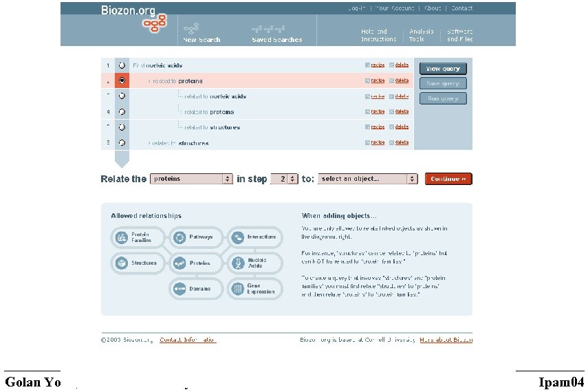Open the 'select an object...' dropdown
The height and width of the screenshot is (392, 588).
point(367,179)
